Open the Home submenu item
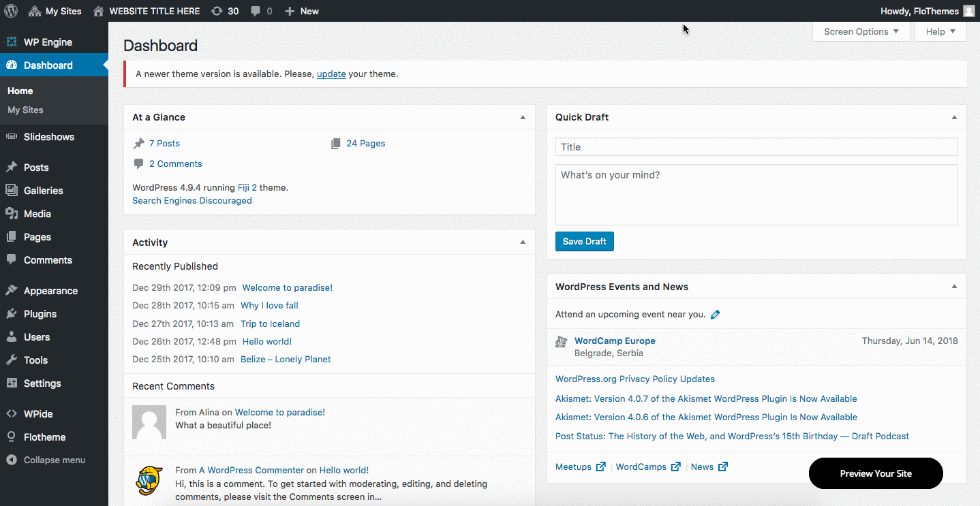Viewport: 980px width, 506px height. tap(20, 91)
